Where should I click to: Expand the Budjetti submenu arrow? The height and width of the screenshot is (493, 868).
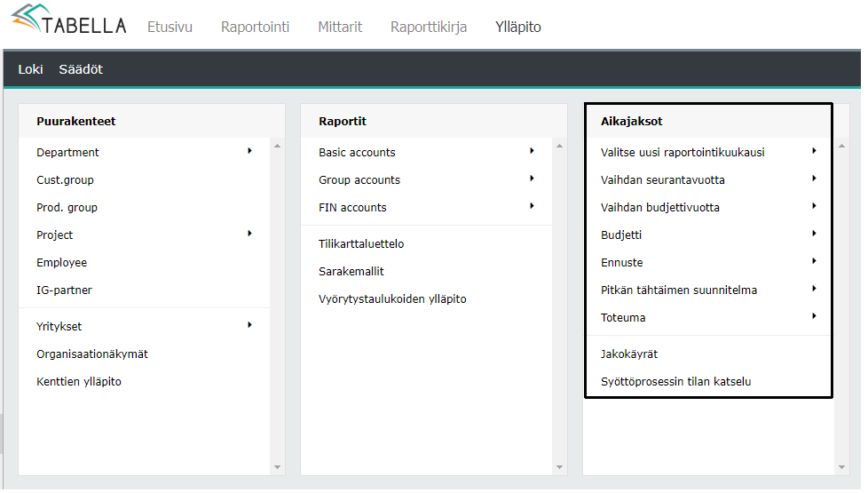click(814, 234)
